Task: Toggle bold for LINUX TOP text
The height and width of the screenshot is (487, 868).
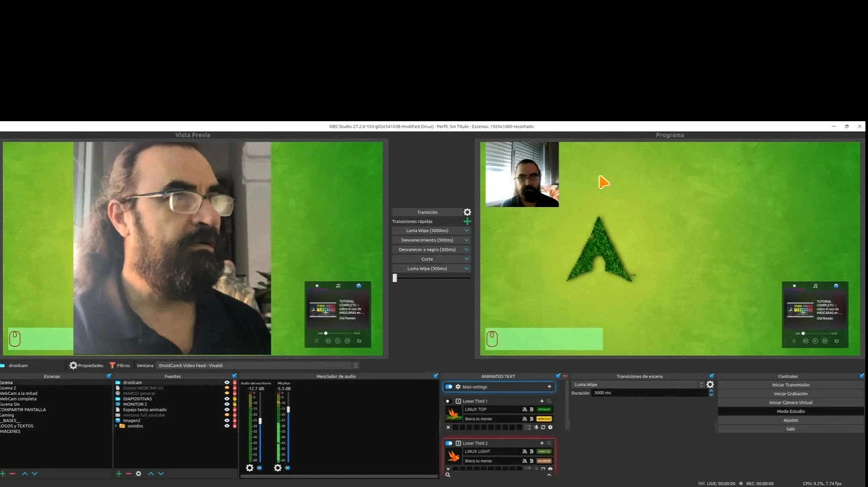Action: [531, 409]
